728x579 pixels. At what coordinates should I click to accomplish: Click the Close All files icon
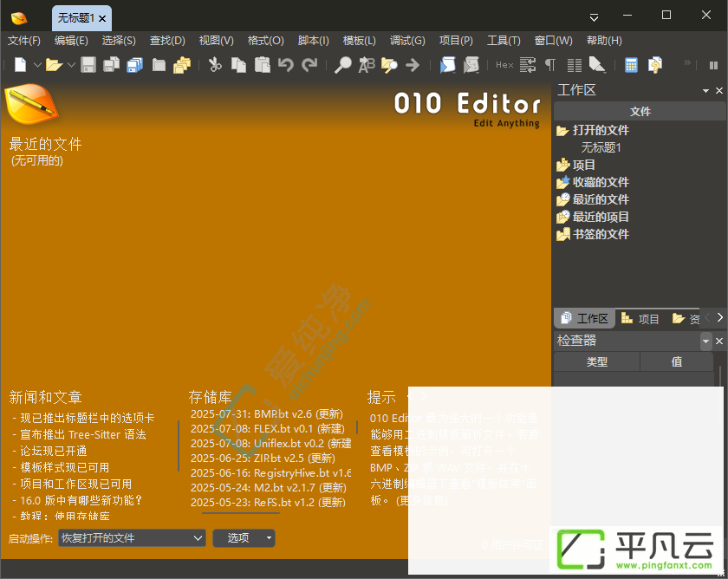(x=182, y=65)
